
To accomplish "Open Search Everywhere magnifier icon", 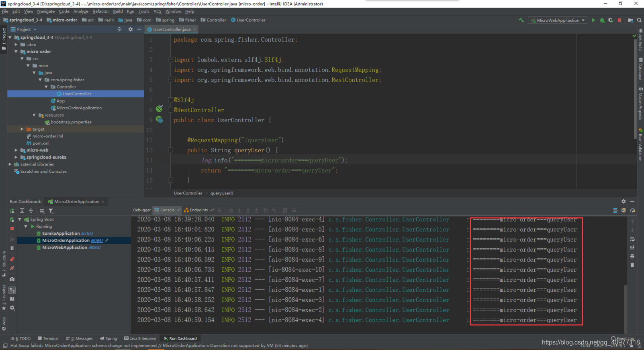I will 639,20.
